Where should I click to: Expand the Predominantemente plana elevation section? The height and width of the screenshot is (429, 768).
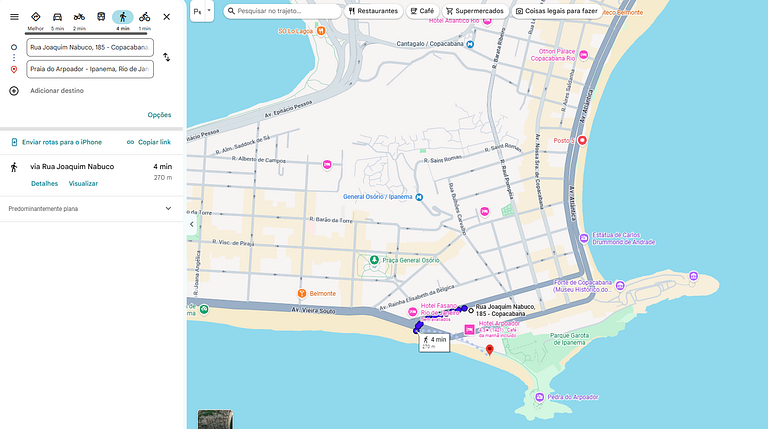(168, 209)
